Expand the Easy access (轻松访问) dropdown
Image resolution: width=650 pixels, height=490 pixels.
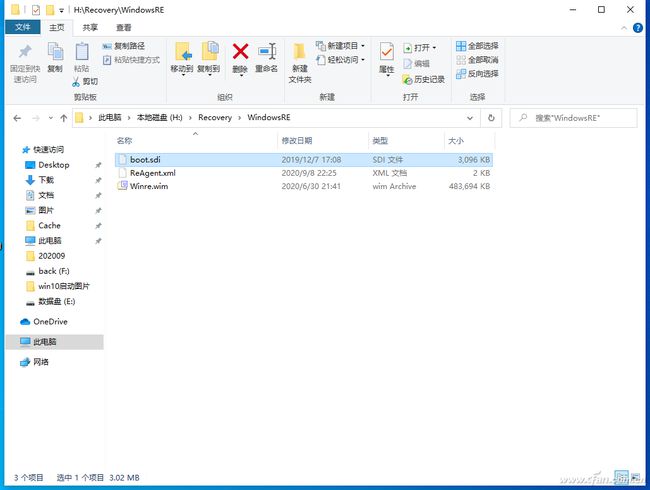pos(345,60)
